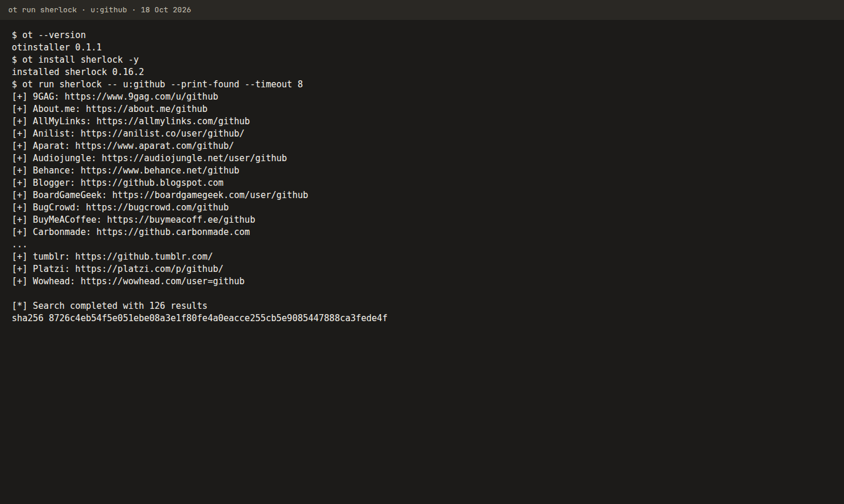Select the 'ot run sherlock -- u:github' command line
The width and height of the screenshot is (844, 504).
(x=158, y=84)
